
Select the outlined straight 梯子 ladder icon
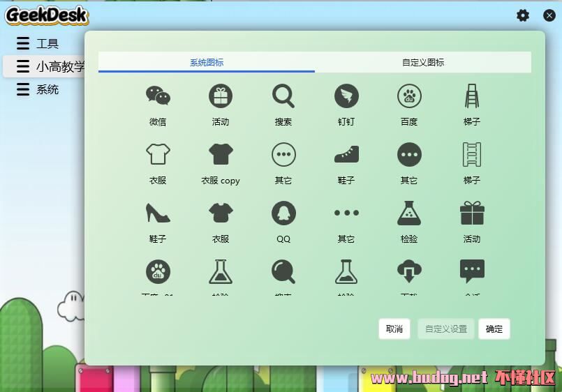[472, 155]
